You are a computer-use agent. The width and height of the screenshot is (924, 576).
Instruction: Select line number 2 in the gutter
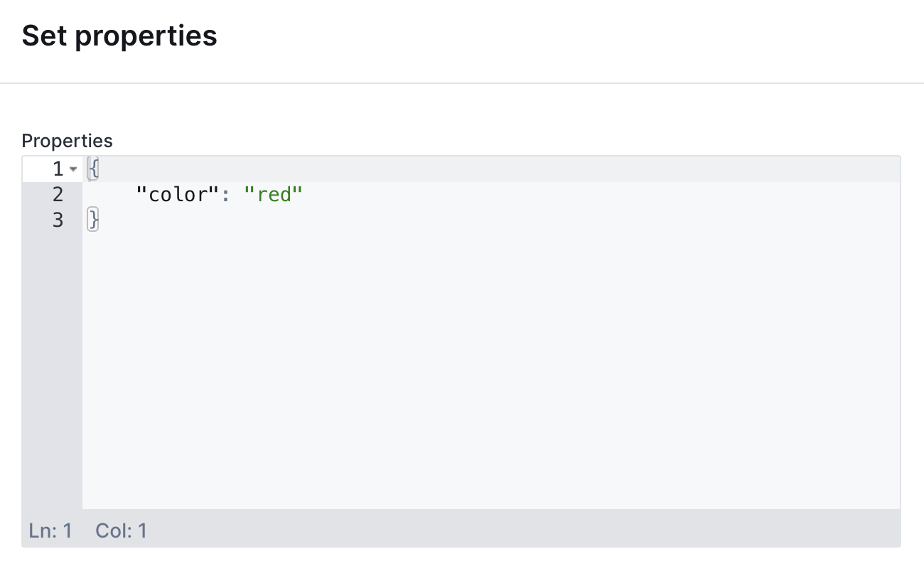click(58, 195)
